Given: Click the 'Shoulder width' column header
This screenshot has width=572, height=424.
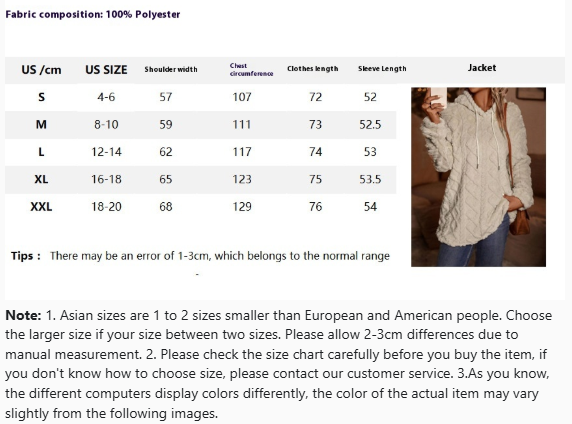Looking at the screenshot, I should [171, 69].
